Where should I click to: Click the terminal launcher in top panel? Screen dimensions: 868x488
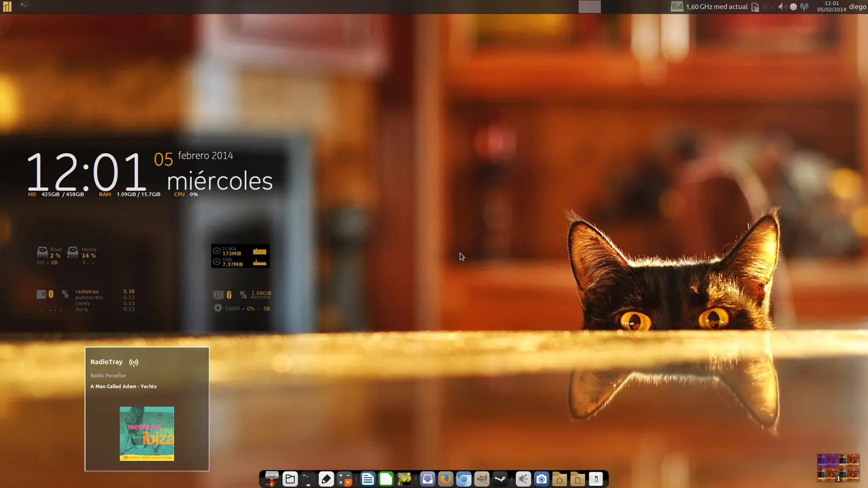[x=24, y=5]
